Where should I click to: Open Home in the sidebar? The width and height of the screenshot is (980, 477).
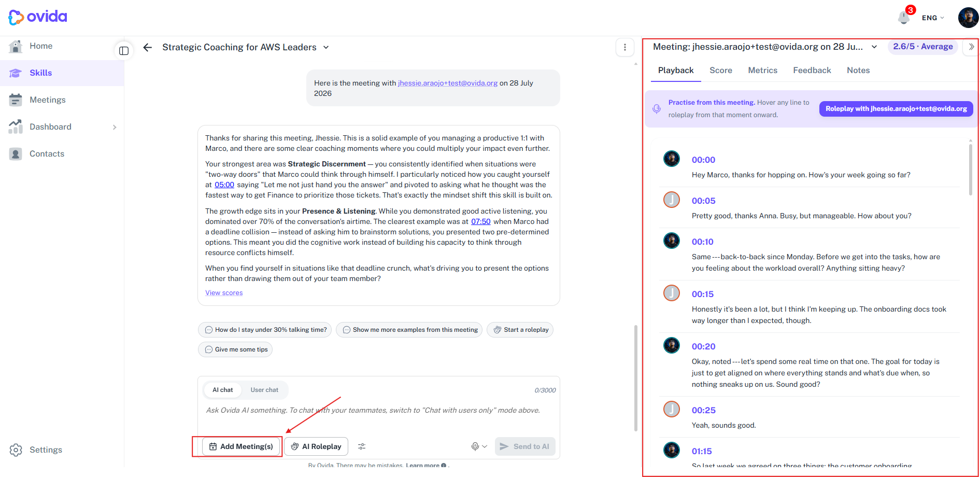coord(41,46)
